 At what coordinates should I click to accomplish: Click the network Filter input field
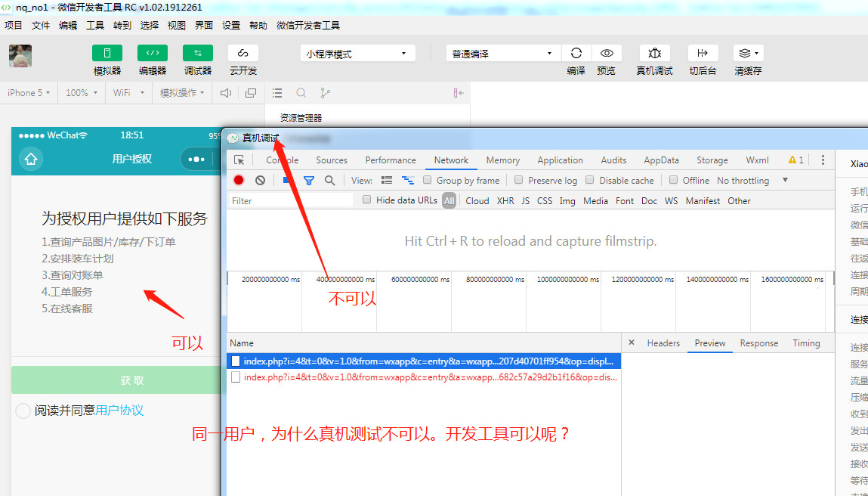[291, 200]
